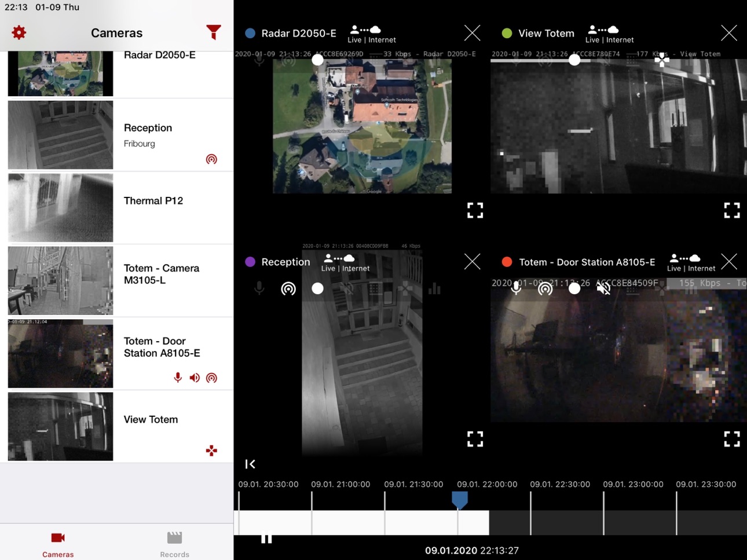Click 09.01. 23:30:00 timeline label
Screen dimensions: 747x560
[x=706, y=484]
